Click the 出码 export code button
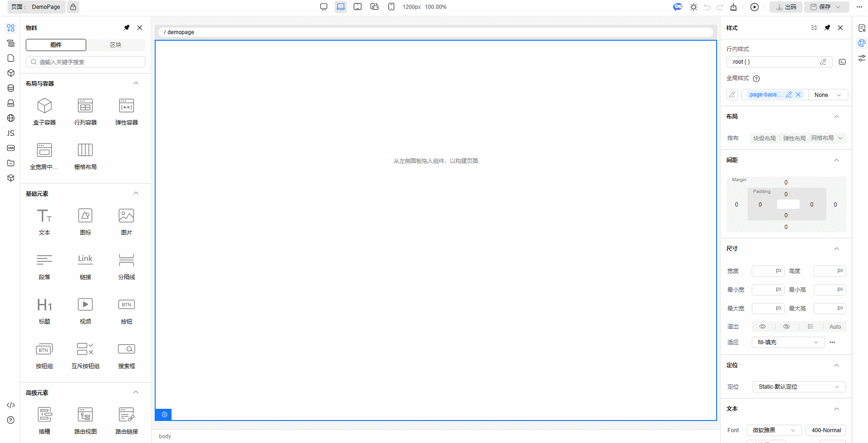 point(786,7)
